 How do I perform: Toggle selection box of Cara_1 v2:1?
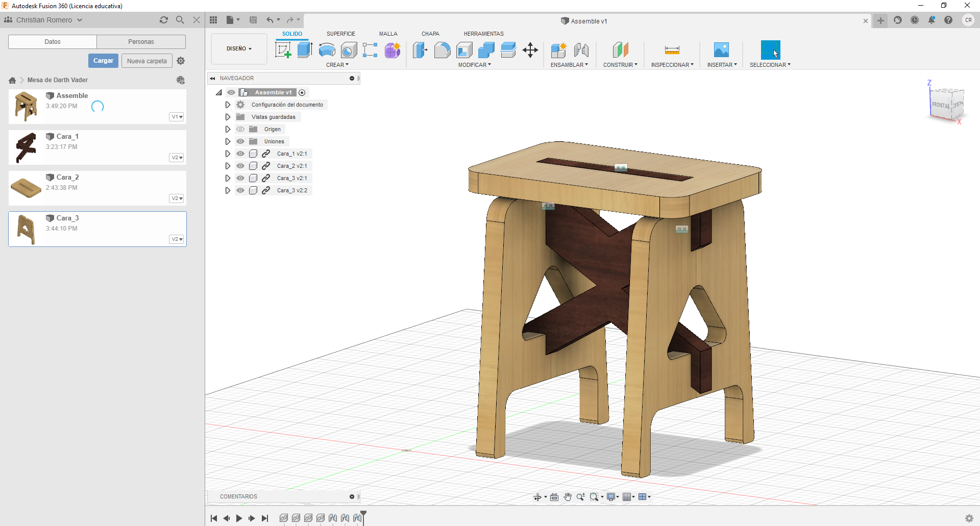(253, 154)
